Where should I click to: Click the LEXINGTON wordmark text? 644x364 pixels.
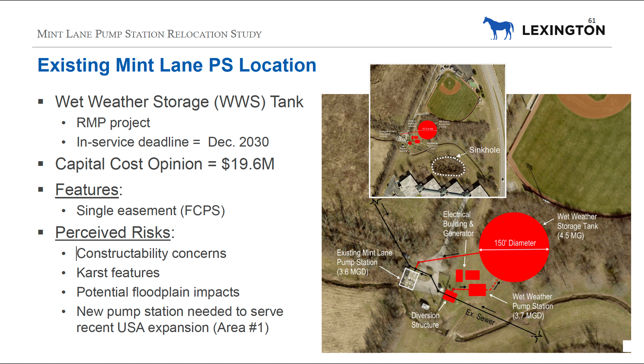point(563,30)
